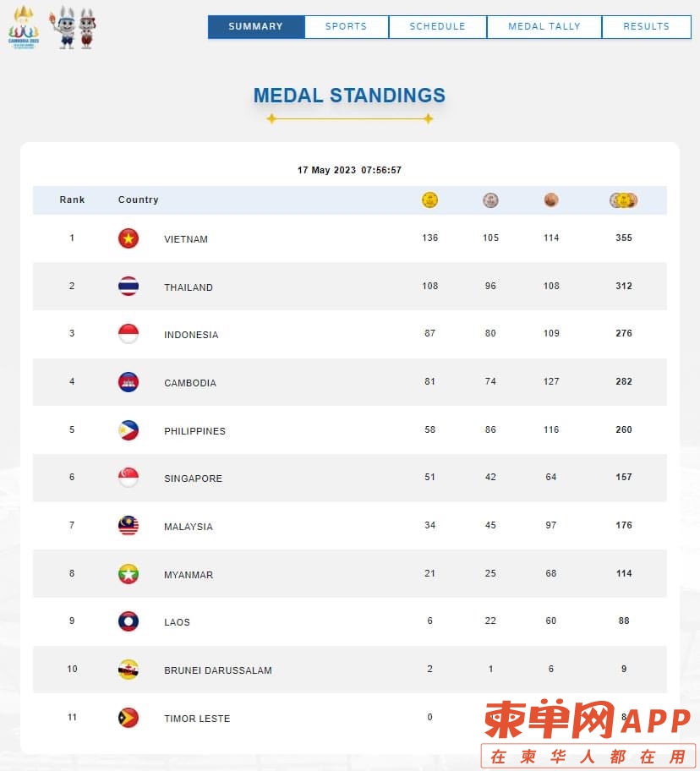
Task: Click the Timor Leste flag icon
Action: click(x=129, y=718)
